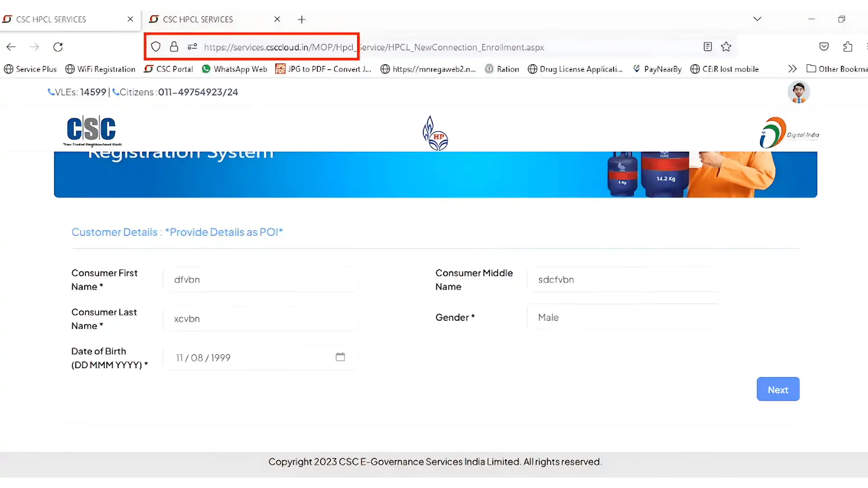Image resolution: width=868 pixels, height=488 pixels.
Task: Expand the list all tabs chevron
Action: coord(757,19)
